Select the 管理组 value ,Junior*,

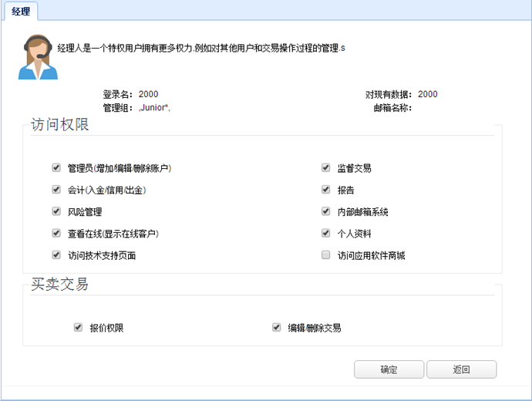[154, 108]
